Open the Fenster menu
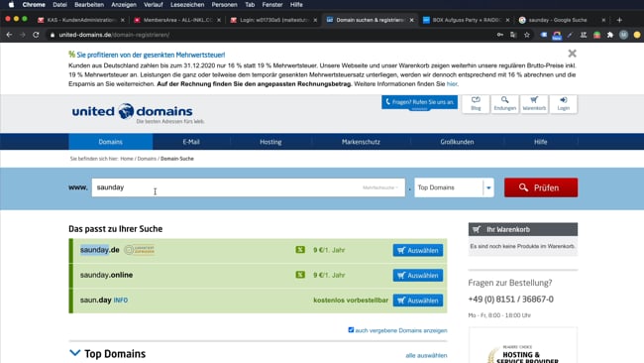Viewport: 644px width, 363px height. point(272,5)
